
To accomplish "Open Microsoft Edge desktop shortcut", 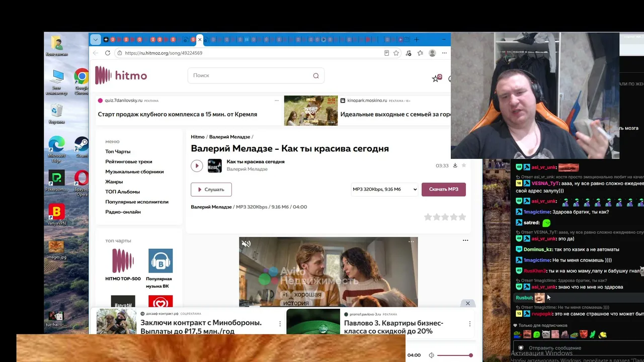I will pos(57,149).
